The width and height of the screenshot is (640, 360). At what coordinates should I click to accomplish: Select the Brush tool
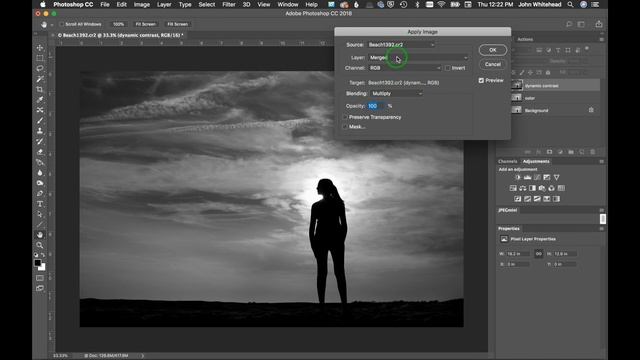point(40,120)
